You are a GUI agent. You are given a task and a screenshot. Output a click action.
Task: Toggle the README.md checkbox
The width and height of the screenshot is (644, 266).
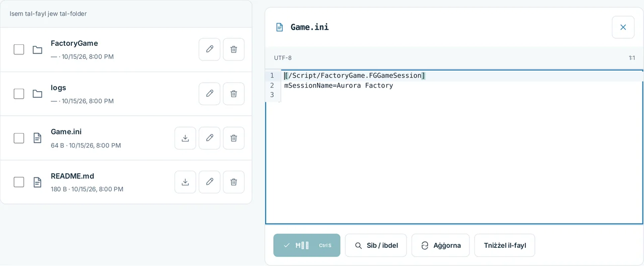click(x=19, y=182)
